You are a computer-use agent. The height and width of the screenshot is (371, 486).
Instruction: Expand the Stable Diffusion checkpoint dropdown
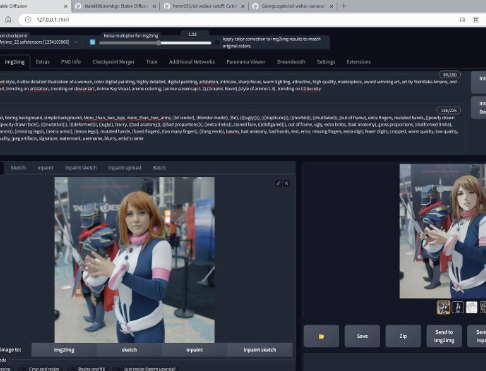pos(40,42)
